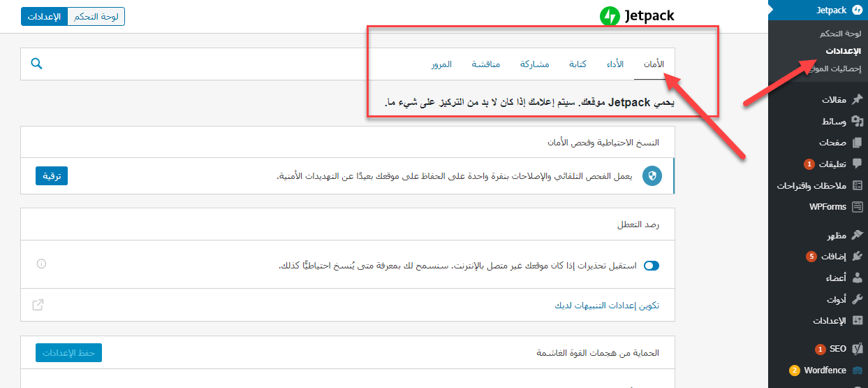Click the Jetpack bolt icon in sidebar
Image resolution: width=868 pixels, height=388 pixels.
click(857, 10)
